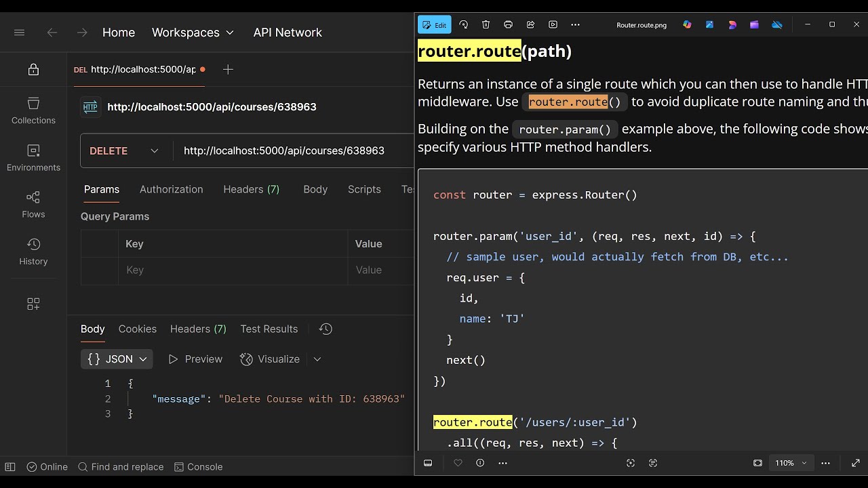Open more options next to zoom percentage
The width and height of the screenshot is (868, 488).
(825, 463)
